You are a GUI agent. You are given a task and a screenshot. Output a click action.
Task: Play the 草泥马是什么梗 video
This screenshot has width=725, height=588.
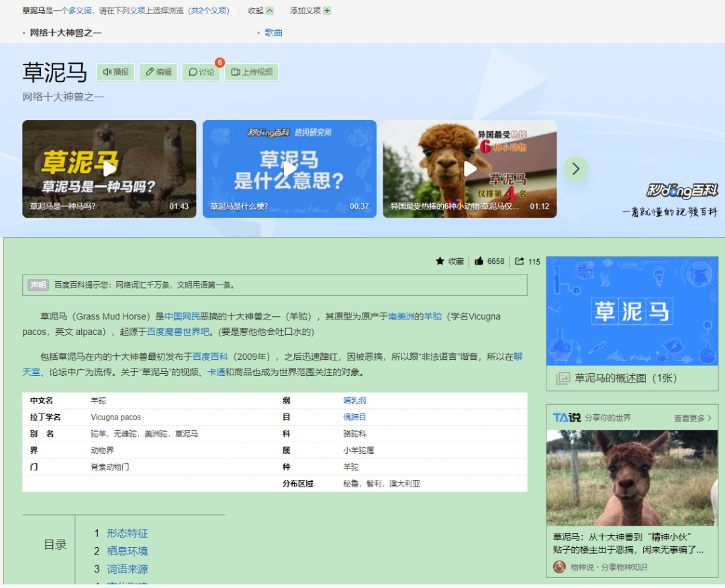point(289,168)
